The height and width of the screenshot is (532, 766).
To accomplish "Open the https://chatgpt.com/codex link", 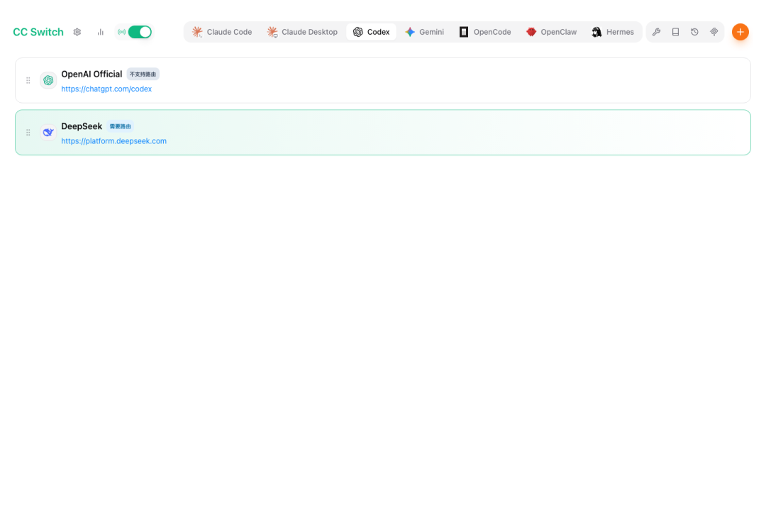I will click(106, 89).
